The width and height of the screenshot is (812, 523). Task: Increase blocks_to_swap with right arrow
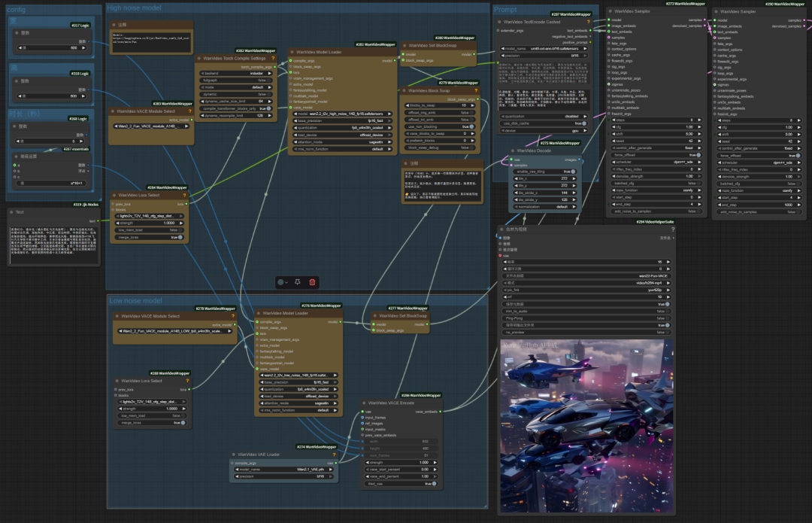click(473, 105)
